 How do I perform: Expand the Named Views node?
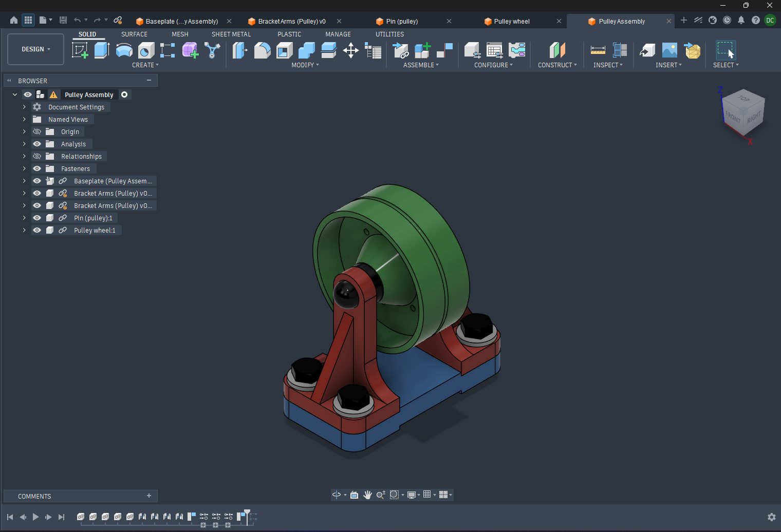point(24,120)
